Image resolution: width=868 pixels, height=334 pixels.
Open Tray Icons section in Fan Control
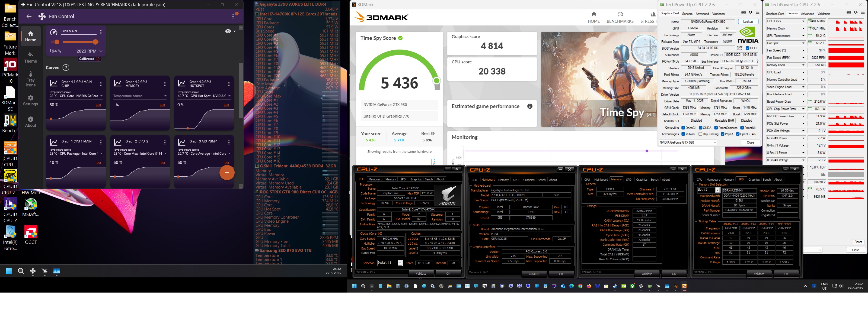click(30, 79)
